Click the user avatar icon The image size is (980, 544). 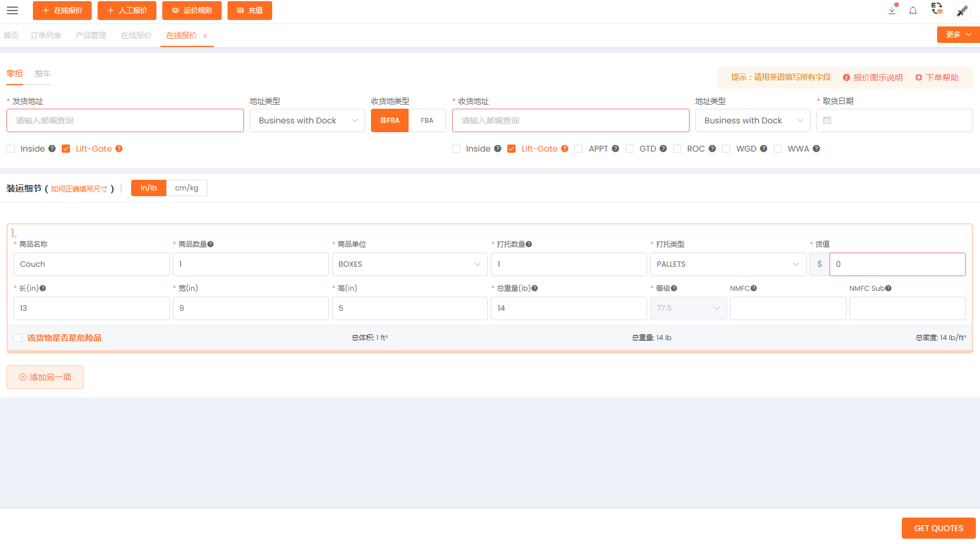(x=962, y=11)
